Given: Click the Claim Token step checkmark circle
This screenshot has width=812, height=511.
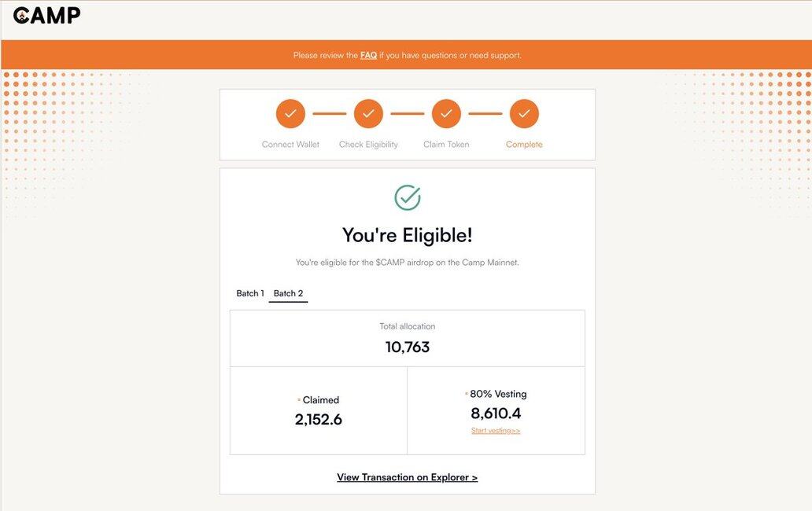Looking at the screenshot, I should click(446, 114).
